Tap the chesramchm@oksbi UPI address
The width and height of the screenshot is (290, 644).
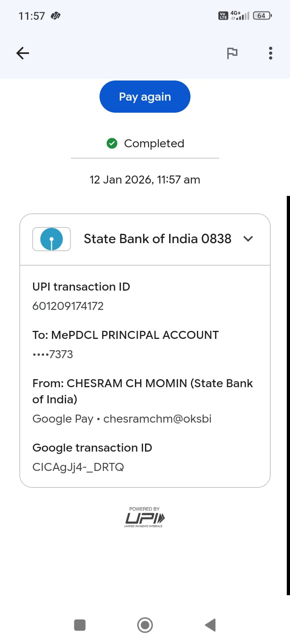pos(157,419)
